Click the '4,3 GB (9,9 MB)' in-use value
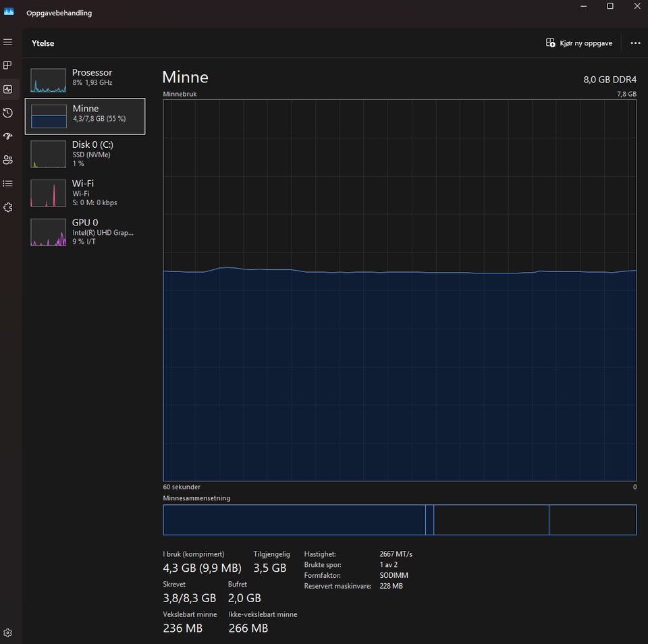648x644 pixels. 202,568
